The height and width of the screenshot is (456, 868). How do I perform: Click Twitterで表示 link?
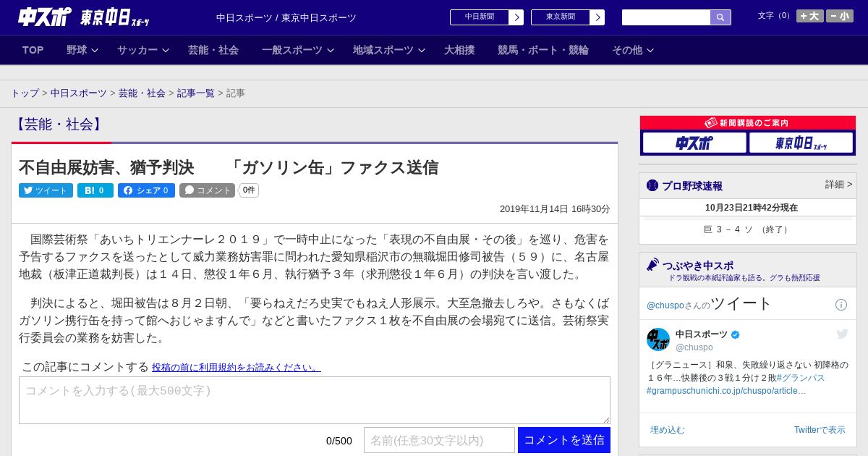coord(820,430)
